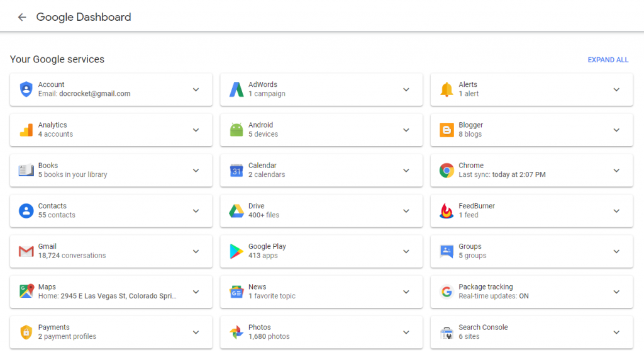Expand the Android devices chevron
The width and height of the screenshot is (644, 352).
406,130
